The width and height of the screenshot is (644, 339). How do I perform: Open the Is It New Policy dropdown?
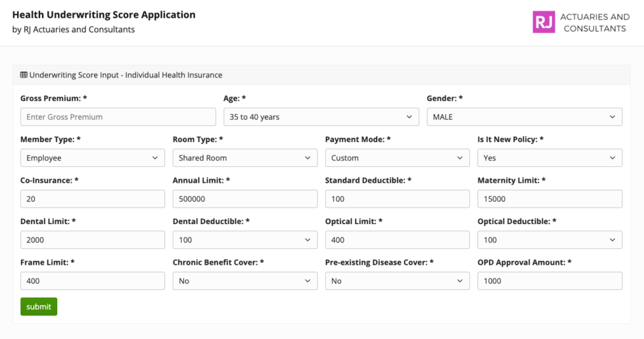549,158
